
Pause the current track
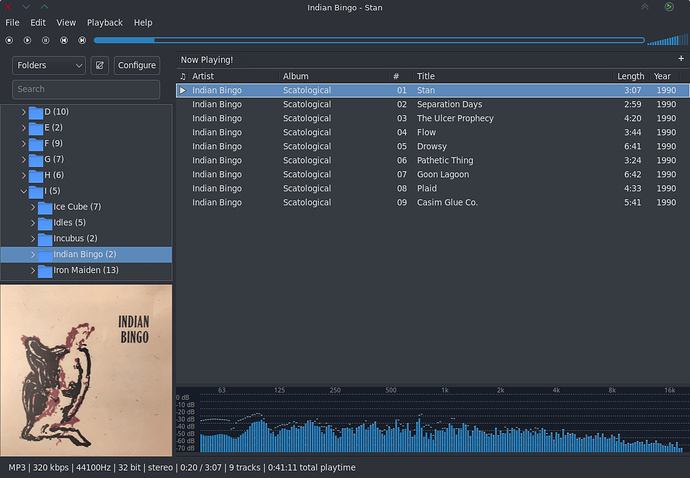(45, 41)
